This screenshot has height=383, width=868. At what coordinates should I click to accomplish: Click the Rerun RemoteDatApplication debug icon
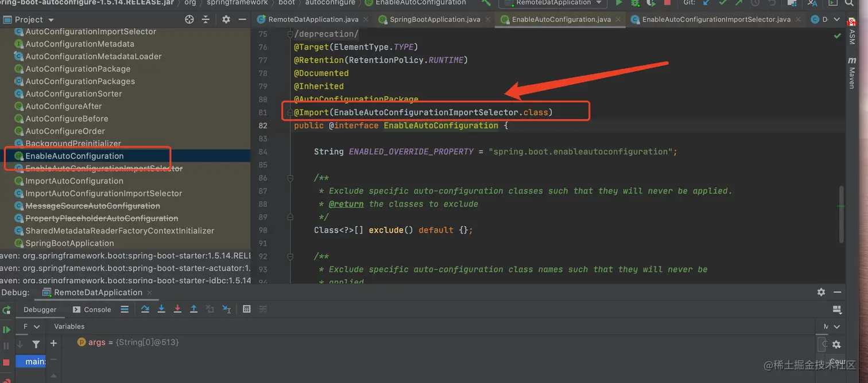point(6,310)
